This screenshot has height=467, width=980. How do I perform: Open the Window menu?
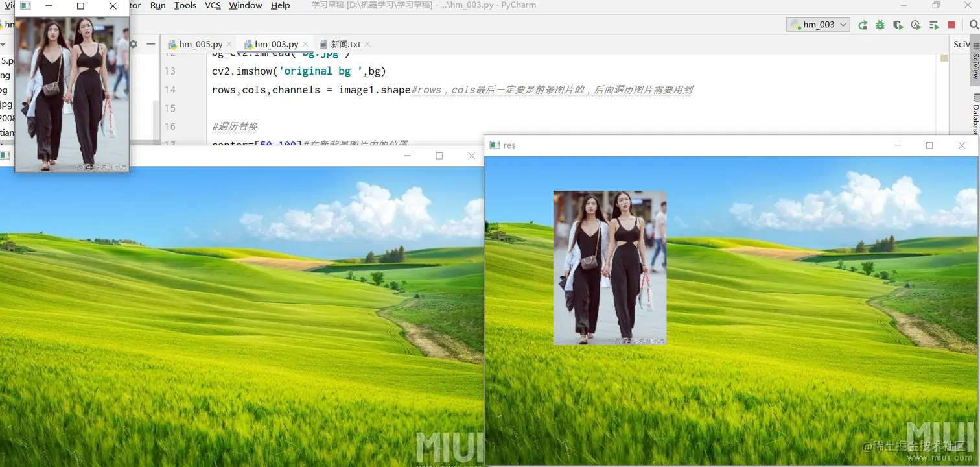click(246, 5)
